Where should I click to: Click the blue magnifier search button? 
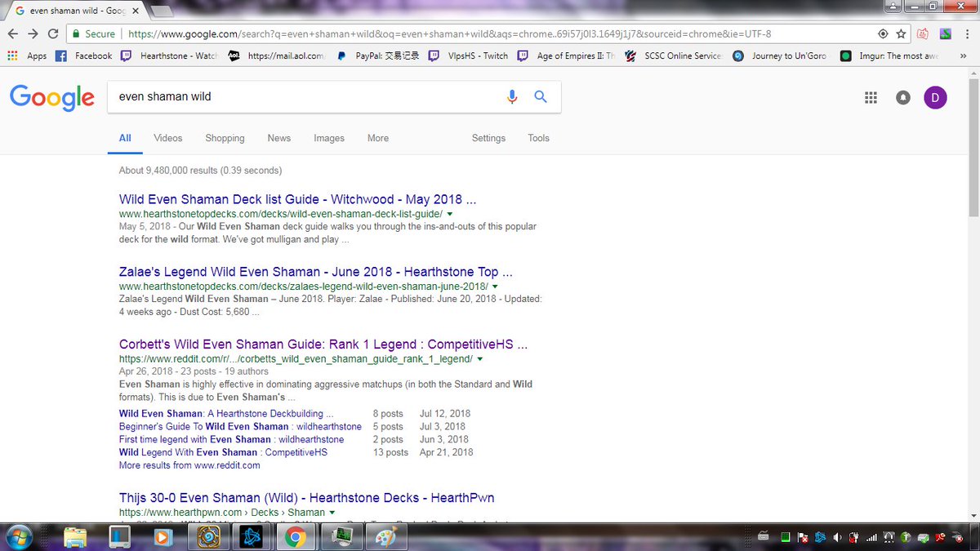[541, 96]
